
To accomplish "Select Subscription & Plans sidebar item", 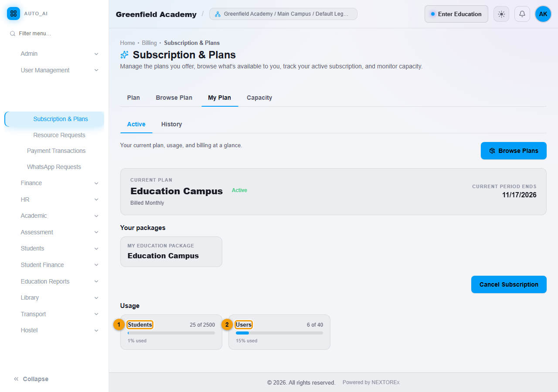I will [x=54, y=119].
